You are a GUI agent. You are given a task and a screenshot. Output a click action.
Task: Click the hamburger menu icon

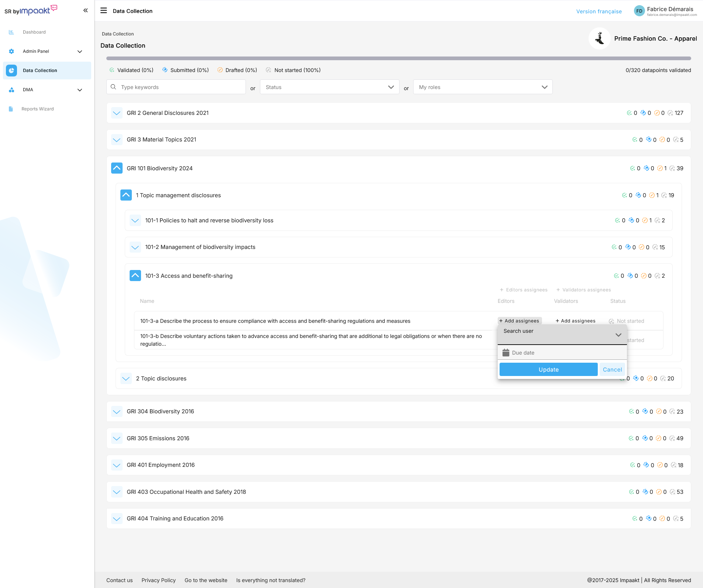tap(104, 11)
